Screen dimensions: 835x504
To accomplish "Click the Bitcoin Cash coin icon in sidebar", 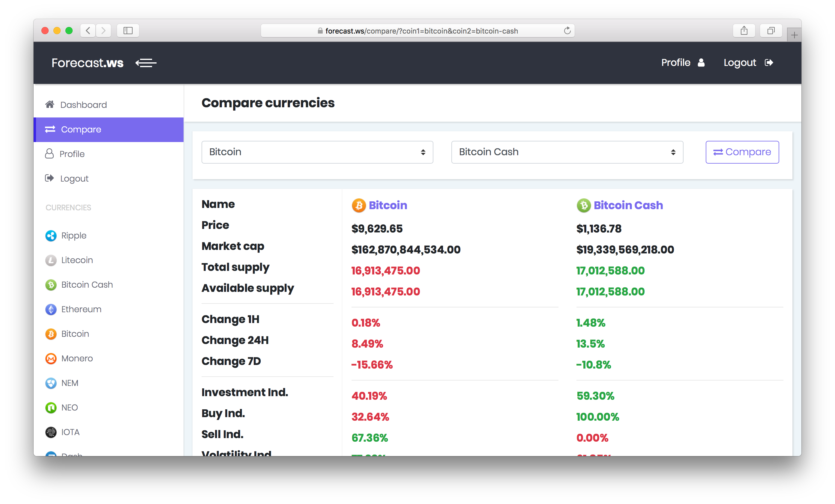I will pyautogui.click(x=51, y=285).
